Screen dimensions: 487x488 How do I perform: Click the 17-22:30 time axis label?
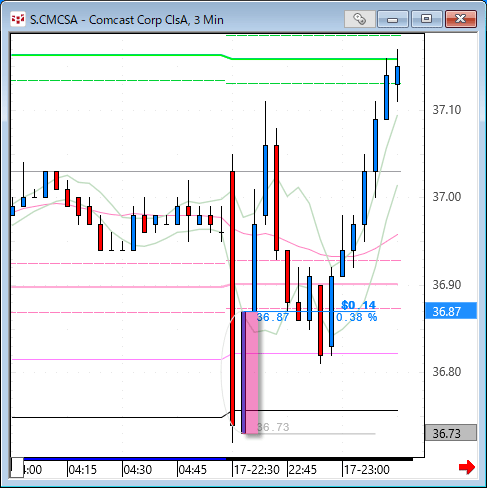(256, 470)
